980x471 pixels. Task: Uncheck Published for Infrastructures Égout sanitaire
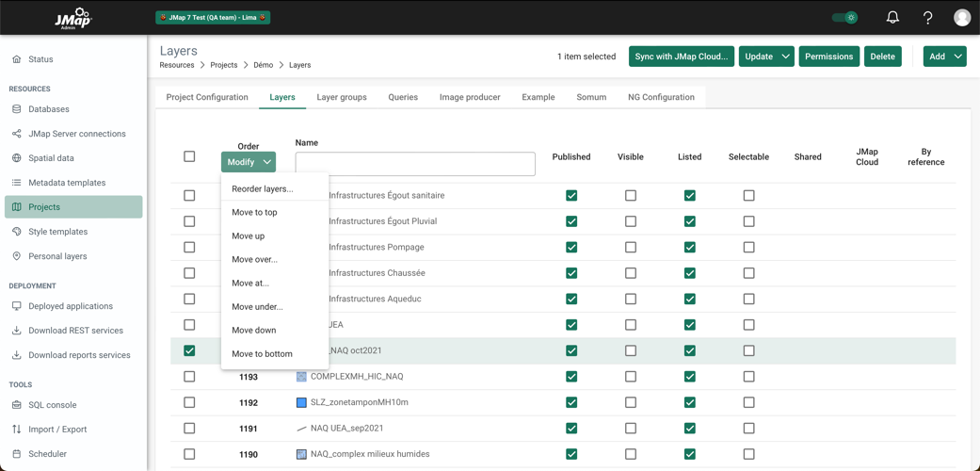[571, 196]
